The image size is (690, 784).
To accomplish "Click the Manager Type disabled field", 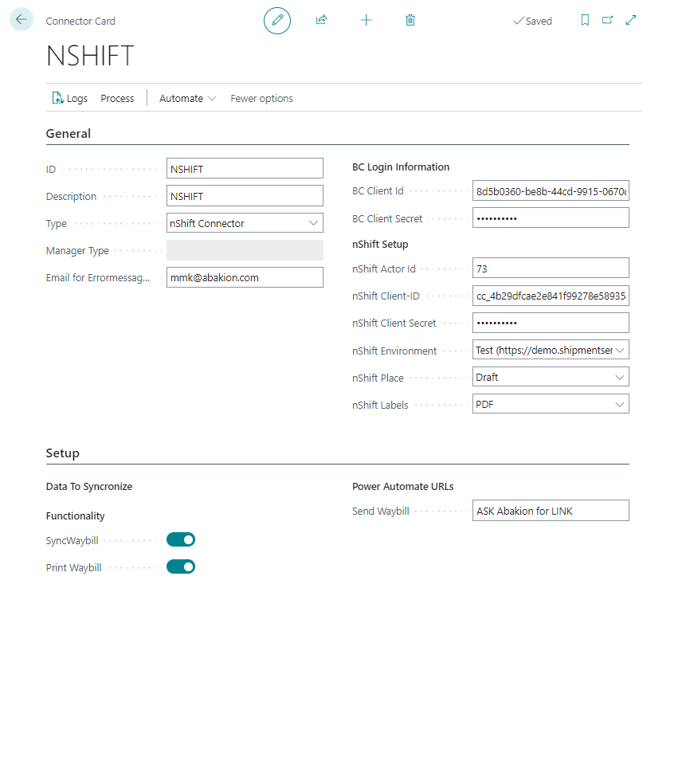I will tap(245, 250).
